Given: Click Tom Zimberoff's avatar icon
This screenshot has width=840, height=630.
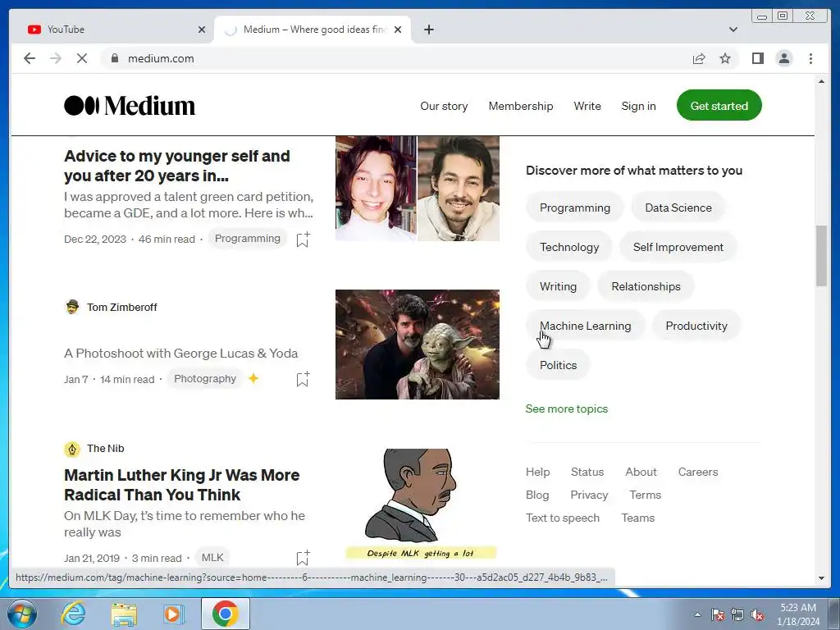Looking at the screenshot, I should coord(72,307).
